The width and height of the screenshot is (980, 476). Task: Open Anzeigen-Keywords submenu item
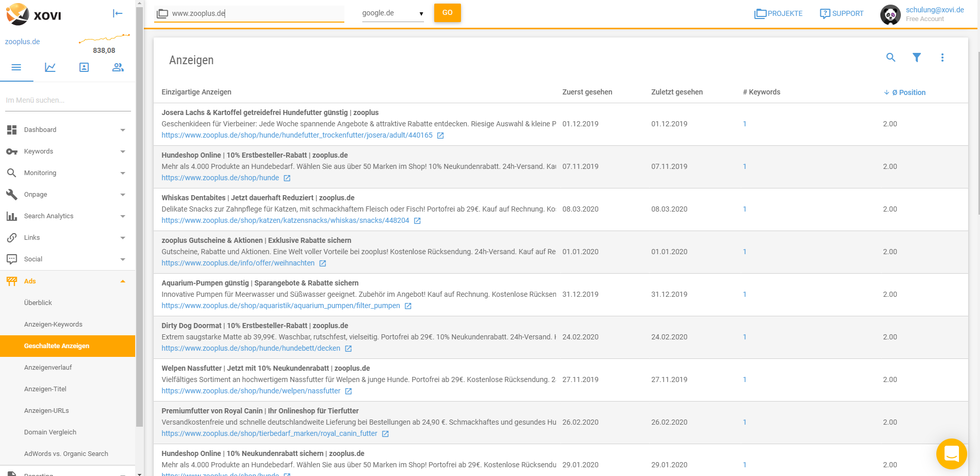tap(53, 325)
